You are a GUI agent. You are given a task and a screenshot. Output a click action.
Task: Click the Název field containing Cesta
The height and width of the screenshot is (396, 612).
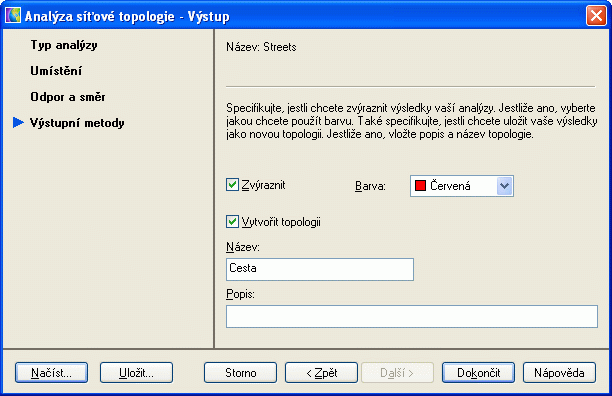coord(320,269)
